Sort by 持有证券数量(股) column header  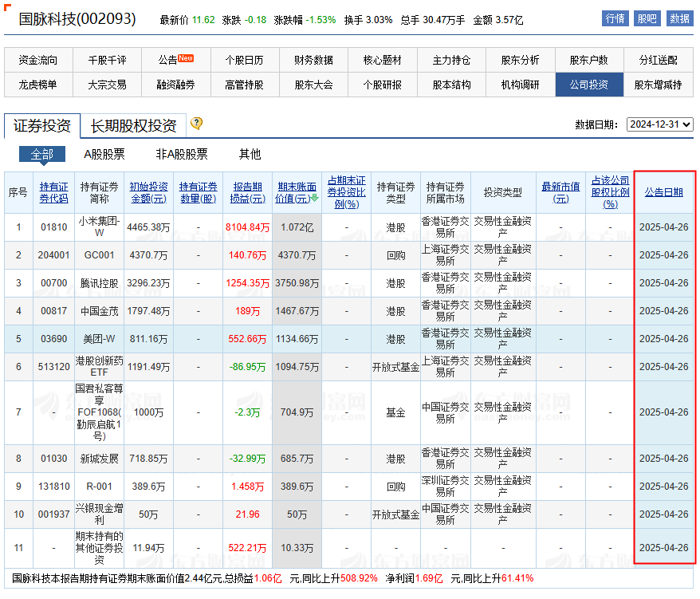click(199, 193)
